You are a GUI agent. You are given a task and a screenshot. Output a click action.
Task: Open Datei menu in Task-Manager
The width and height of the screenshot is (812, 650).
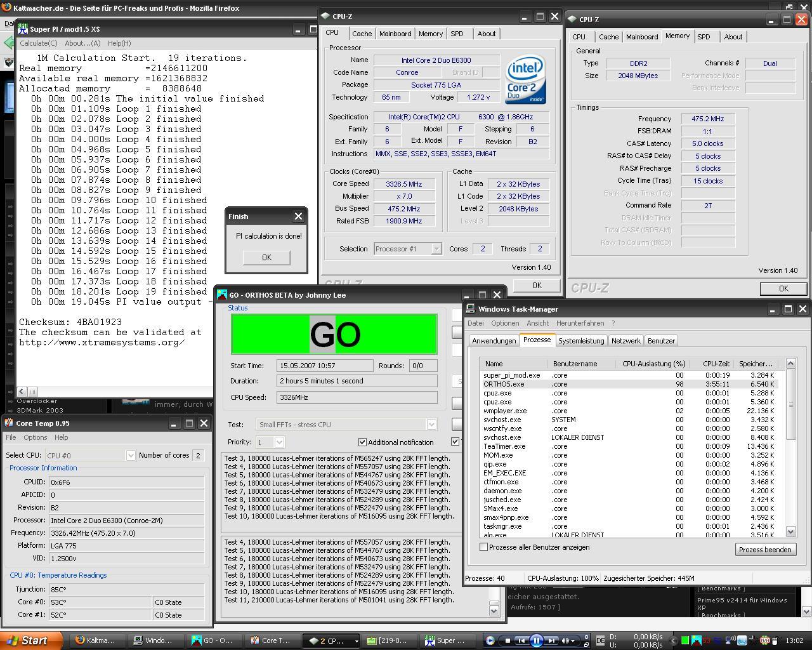pos(476,323)
